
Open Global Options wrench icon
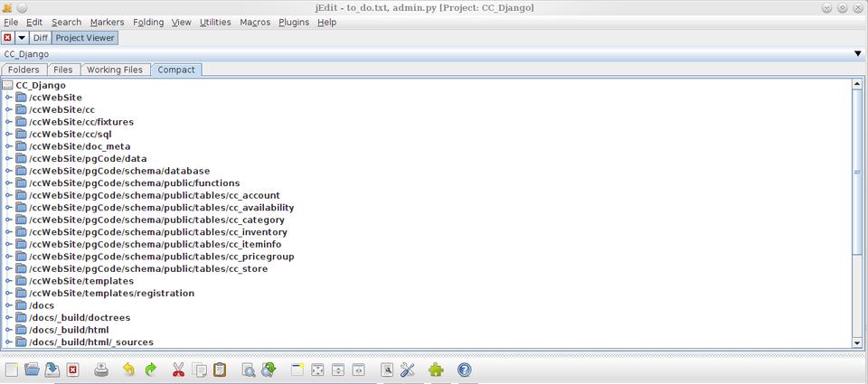click(408, 370)
